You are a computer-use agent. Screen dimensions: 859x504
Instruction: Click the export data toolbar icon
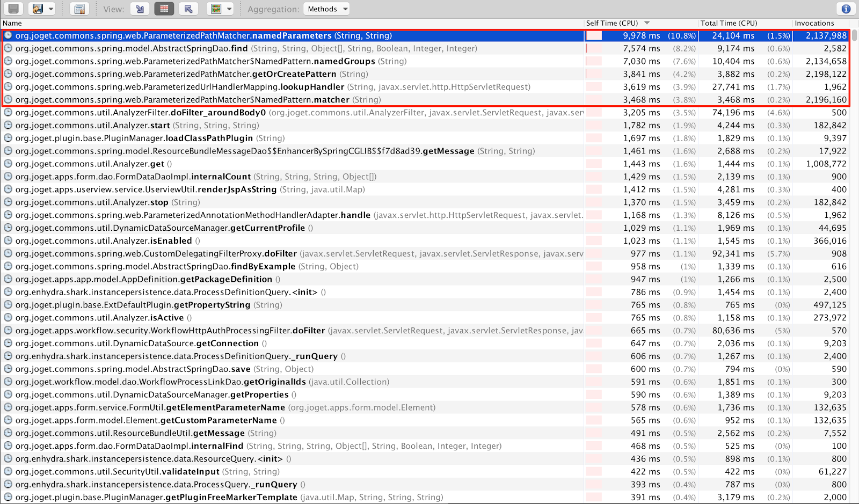[x=38, y=9]
